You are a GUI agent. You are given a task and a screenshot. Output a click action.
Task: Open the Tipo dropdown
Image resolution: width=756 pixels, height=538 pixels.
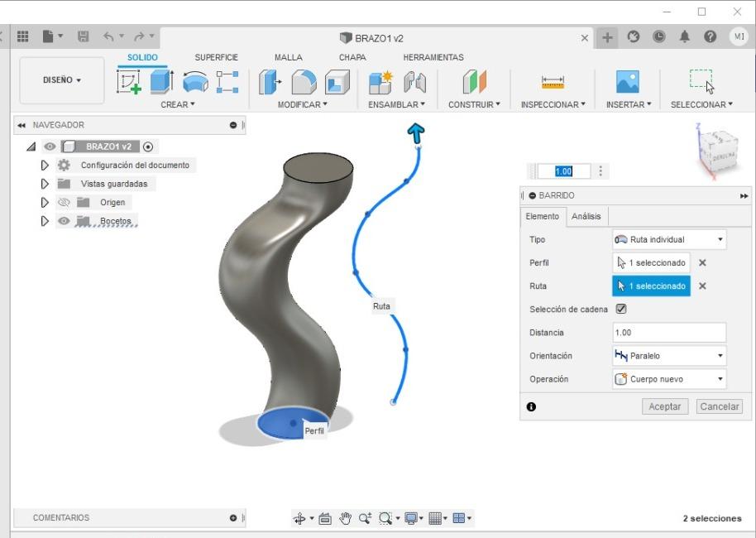tap(669, 239)
